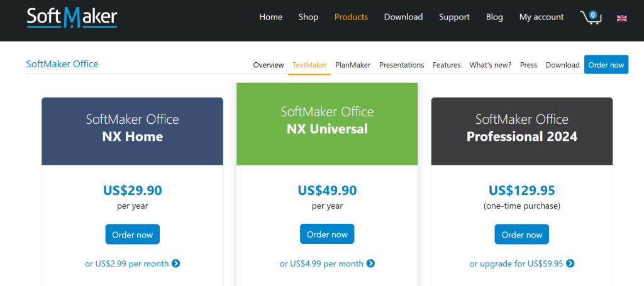Order now under Professional 2024 plan
This screenshot has width=644, height=286.
[521, 234]
